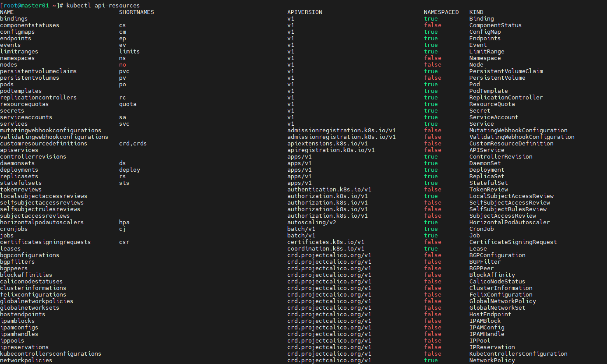Select the globalnetworkpolicies resource name
607x364 pixels.
[36, 301]
